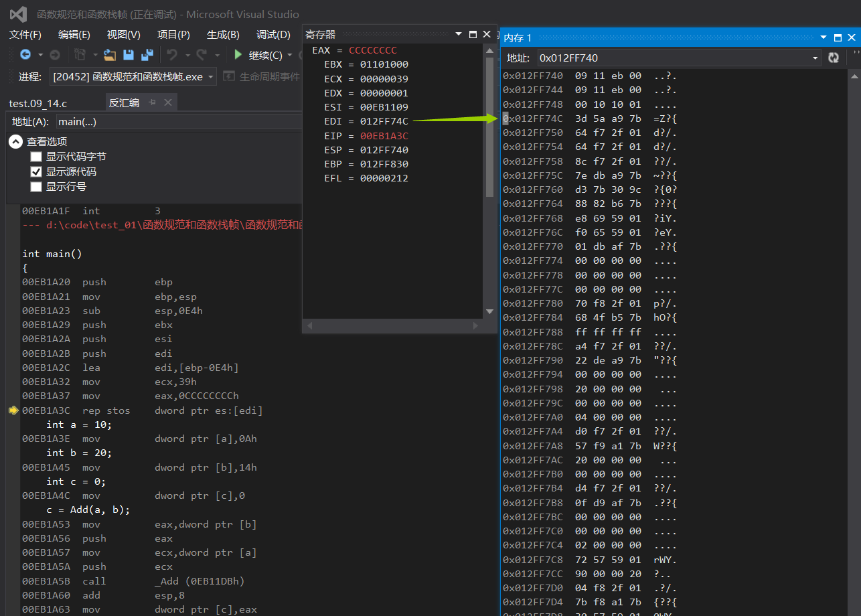Click the Redo icon
The image size is (861, 616).
202,55
